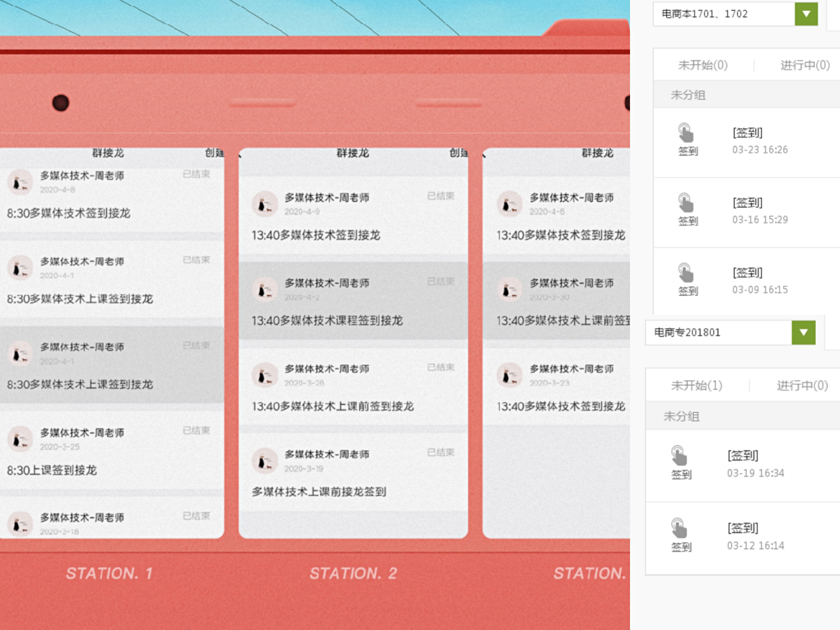
Task: Open the 电商本1701、1702 class dropdown arrow
Action: pos(806,14)
